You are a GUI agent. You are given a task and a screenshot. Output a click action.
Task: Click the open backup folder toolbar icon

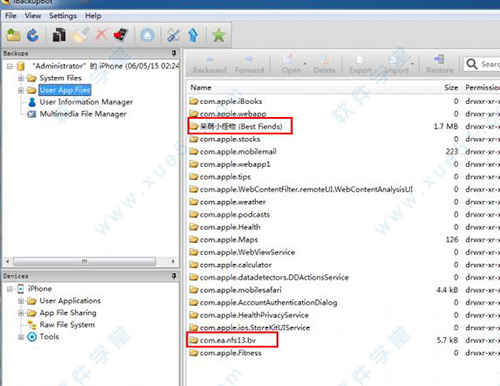pos(14,35)
